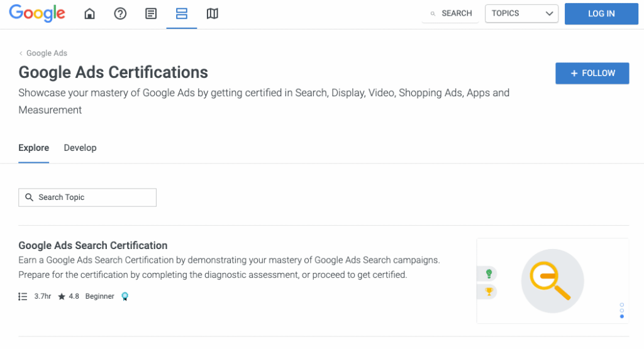644x349 pixels.
Task: Go back via Google Ads breadcrumb link
Action: pos(47,53)
